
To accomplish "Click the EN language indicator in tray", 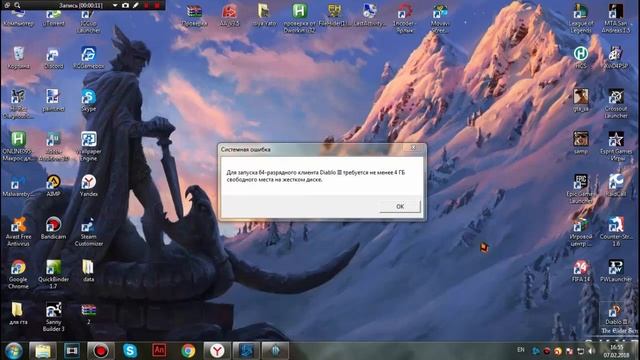I will [521, 350].
